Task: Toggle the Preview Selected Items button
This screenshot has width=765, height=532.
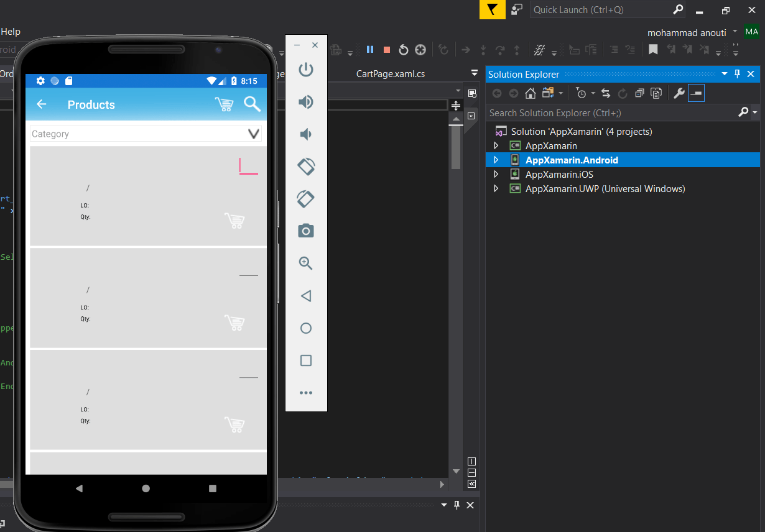Action: 696,93
